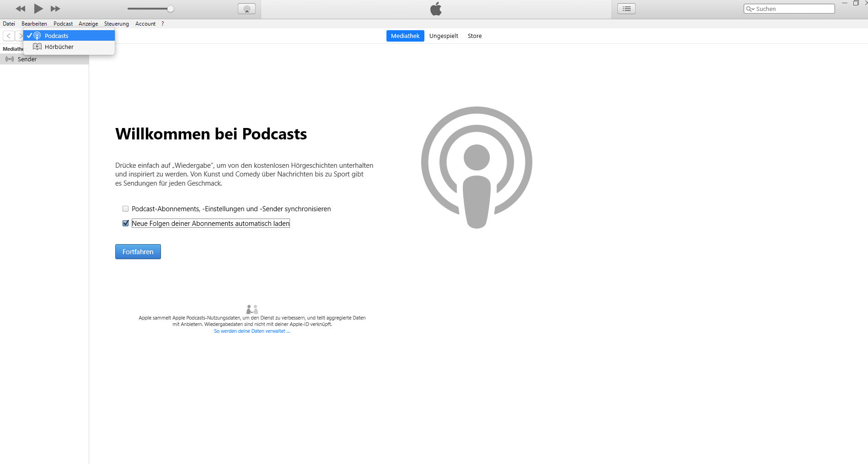This screenshot has height=464, width=868.
Task: Open the ? help menu
Action: click(162, 24)
